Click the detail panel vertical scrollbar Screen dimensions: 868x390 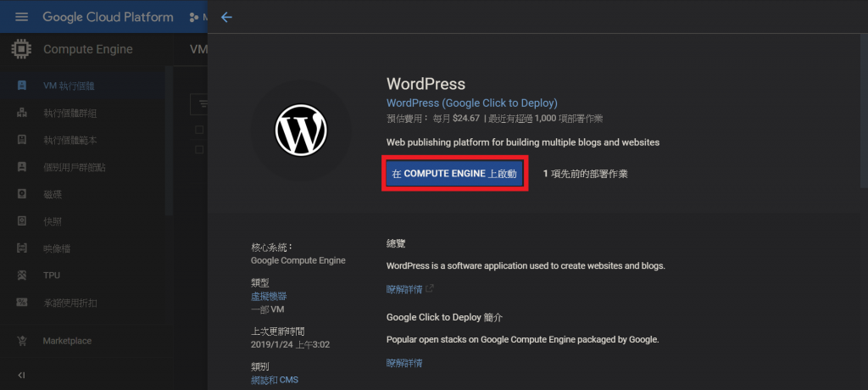click(x=865, y=111)
